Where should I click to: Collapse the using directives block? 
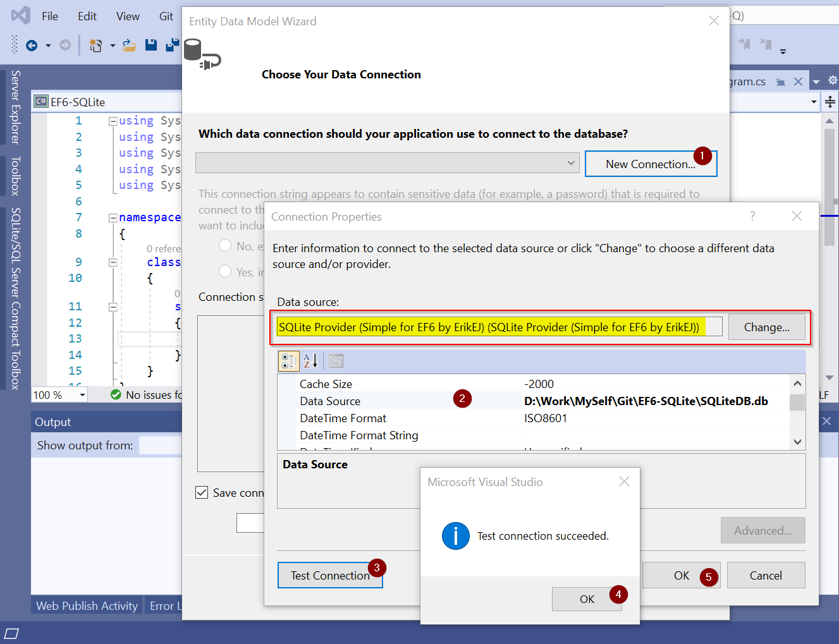(x=113, y=121)
